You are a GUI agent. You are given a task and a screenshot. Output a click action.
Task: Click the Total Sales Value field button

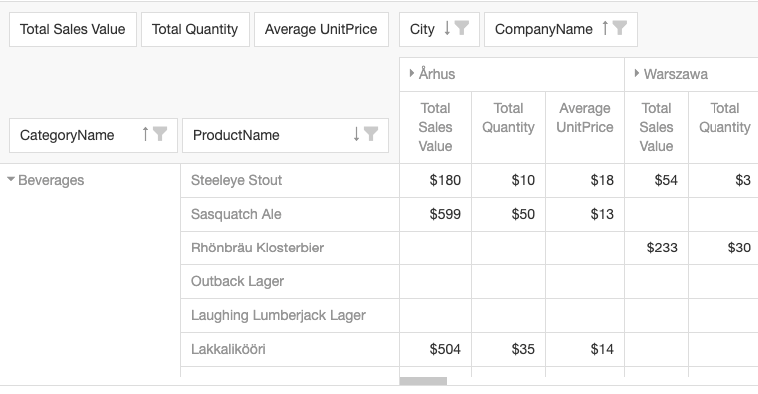[x=73, y=29]
